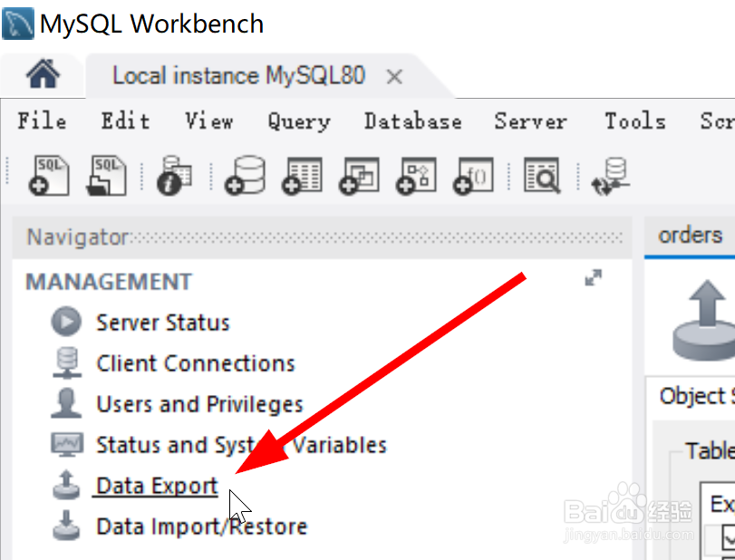The height and width of the screenshot is (560, 735).
Task: Open the Query menu
Action: click(299, 121)
